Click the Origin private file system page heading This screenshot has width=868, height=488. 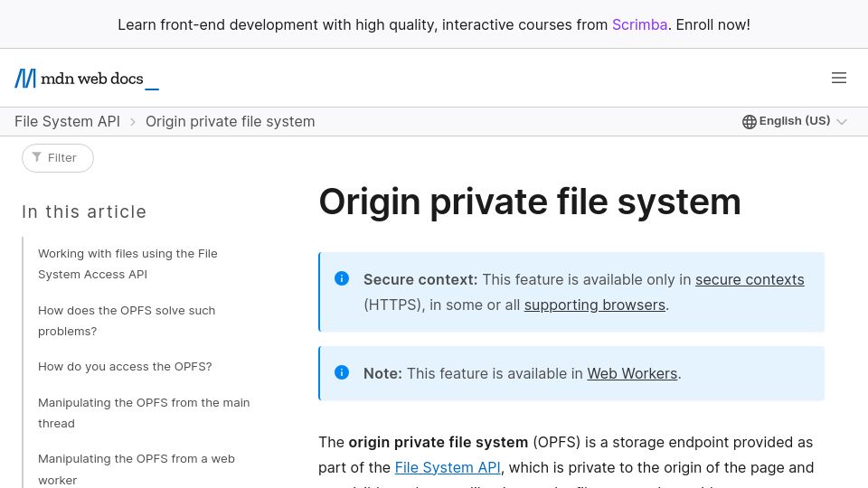(530, 202)
